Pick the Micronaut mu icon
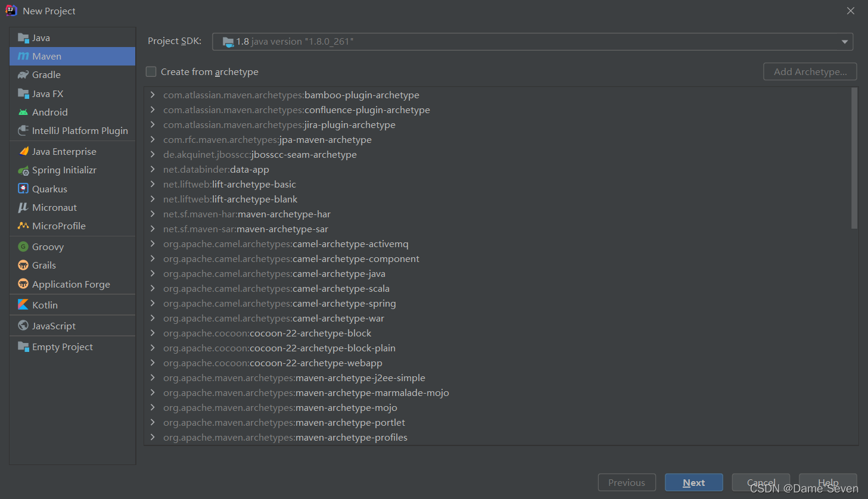Viewport: 868px width, 499px height. [x=23, y=207]
